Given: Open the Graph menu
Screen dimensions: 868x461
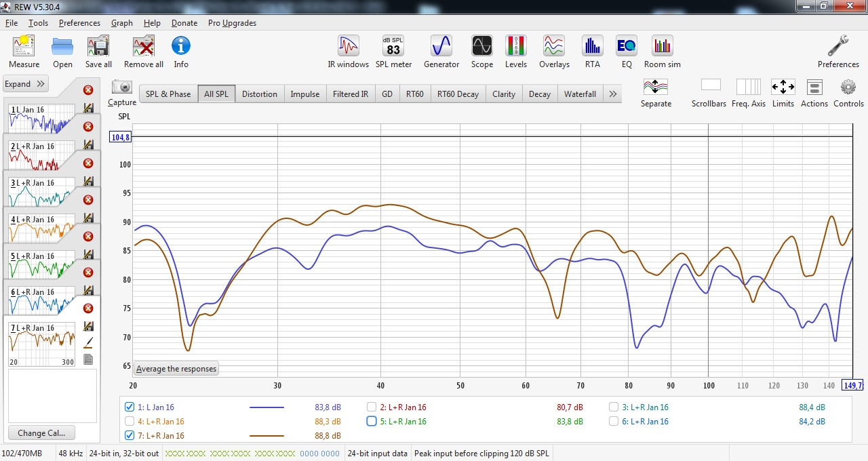Looking at the screenshot, I should 122,23.
